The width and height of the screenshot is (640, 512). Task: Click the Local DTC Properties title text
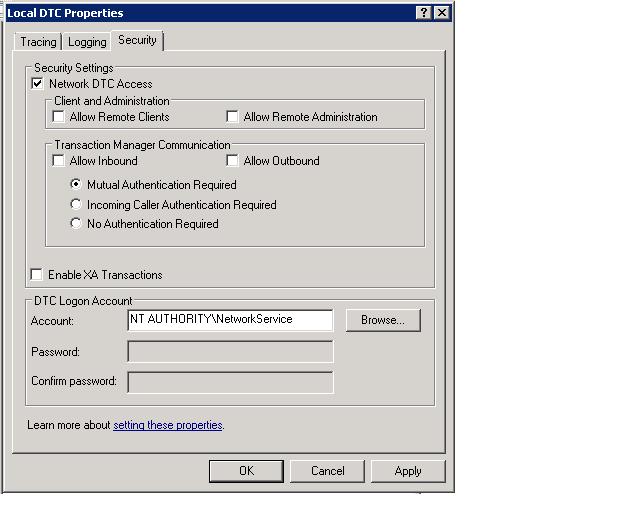click(x=65, y=13)
